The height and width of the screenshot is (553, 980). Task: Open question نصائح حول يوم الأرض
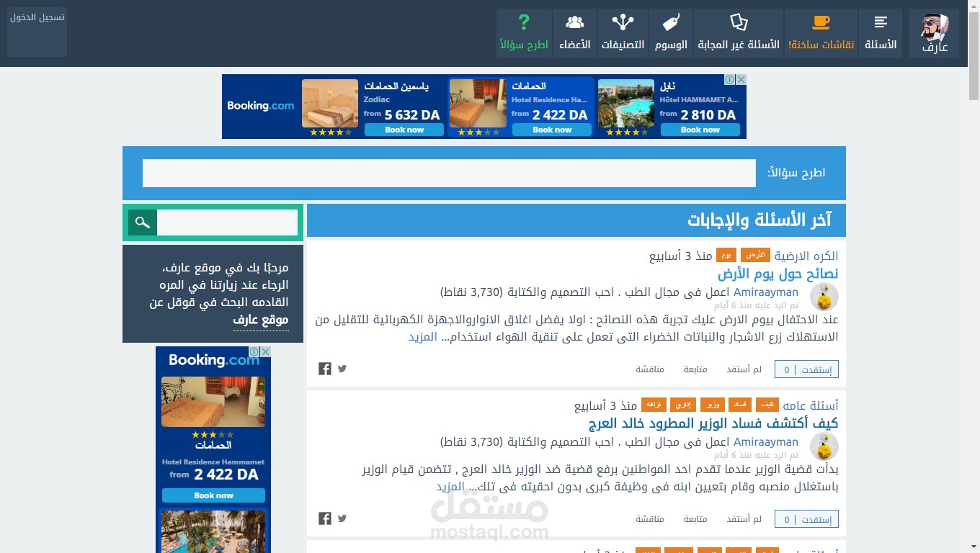click(x=778, y=274)
